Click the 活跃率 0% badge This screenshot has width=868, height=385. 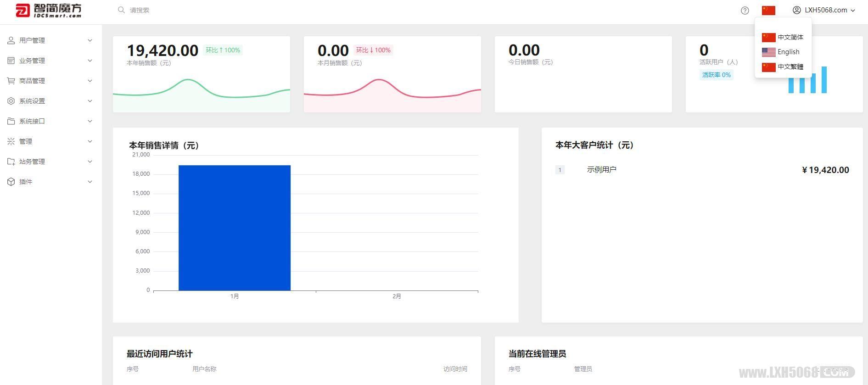[x=716, y=75]
